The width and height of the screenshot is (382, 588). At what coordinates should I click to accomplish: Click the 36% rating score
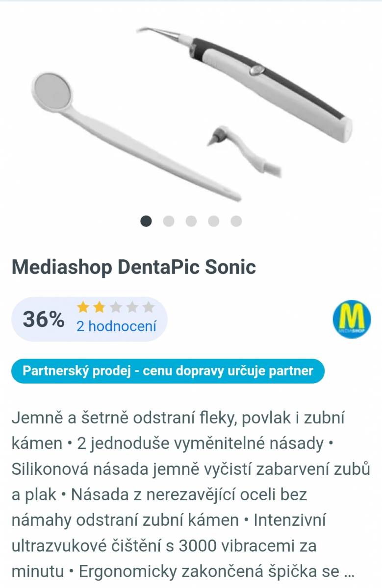coord(43,319)
